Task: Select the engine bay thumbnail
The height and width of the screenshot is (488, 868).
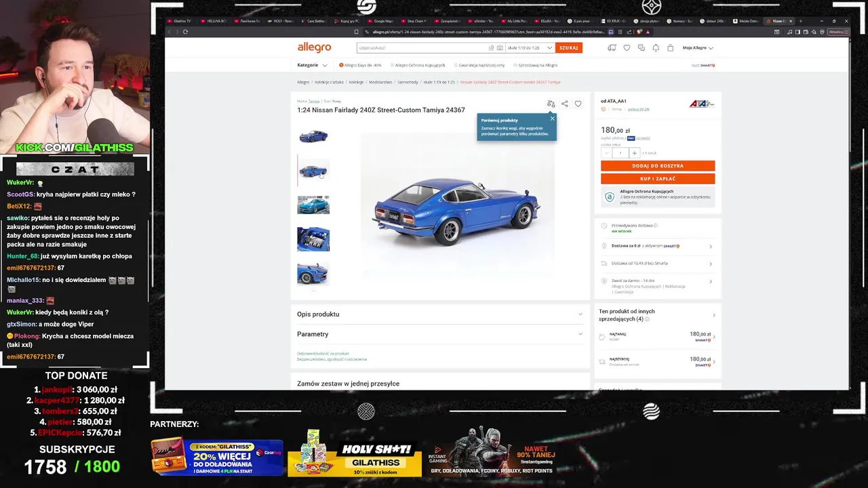Action: 313,239
